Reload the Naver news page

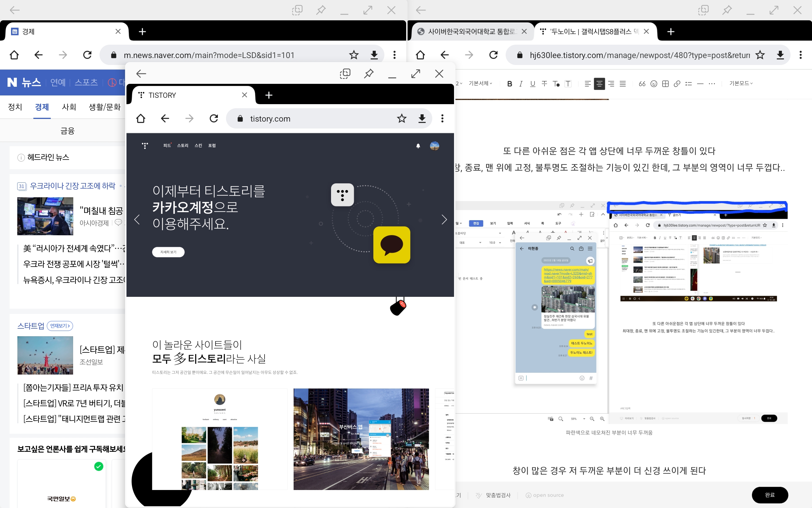coord(87,55)
